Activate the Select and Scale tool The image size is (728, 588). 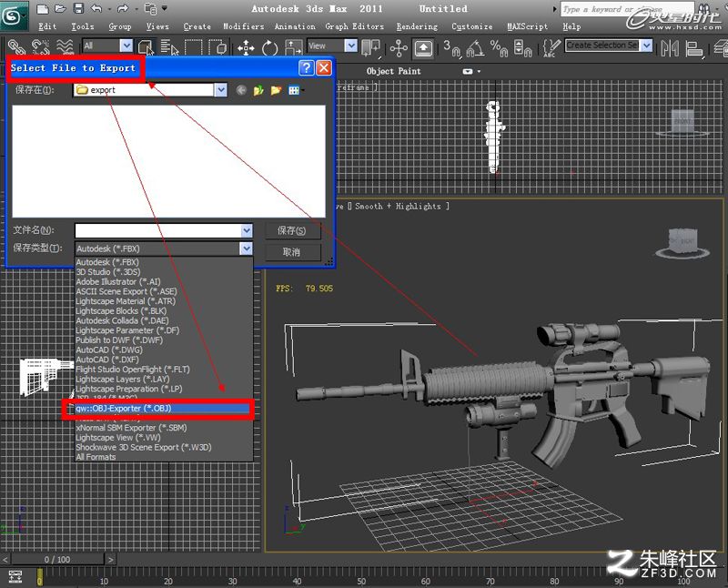pyautogui.click(x=293, y=47)
